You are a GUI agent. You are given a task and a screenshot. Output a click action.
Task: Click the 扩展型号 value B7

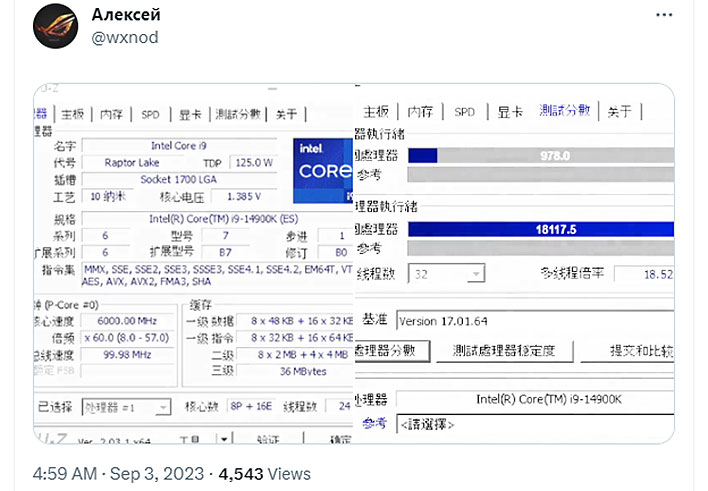(x=225, y=252)
